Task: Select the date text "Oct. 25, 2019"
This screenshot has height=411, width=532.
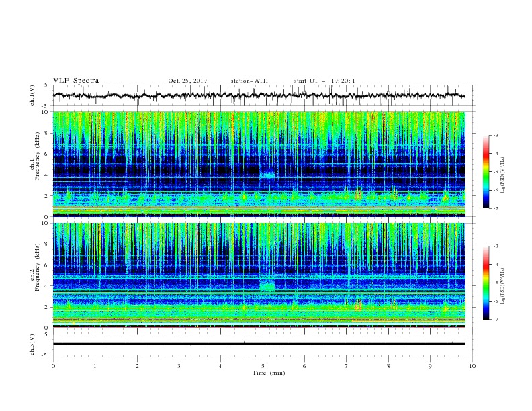Action: click(x=187, y=81)
